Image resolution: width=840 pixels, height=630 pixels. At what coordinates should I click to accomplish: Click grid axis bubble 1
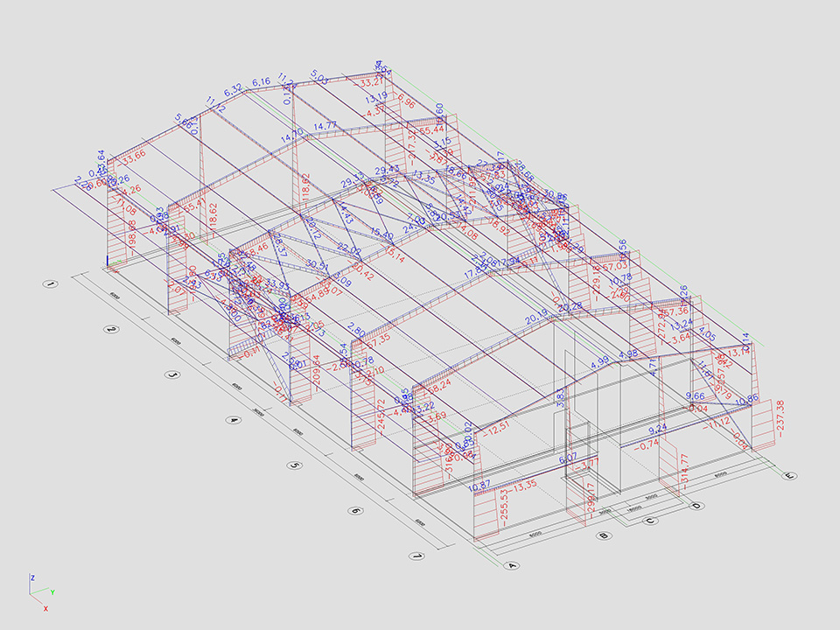(x=51, y=284)
